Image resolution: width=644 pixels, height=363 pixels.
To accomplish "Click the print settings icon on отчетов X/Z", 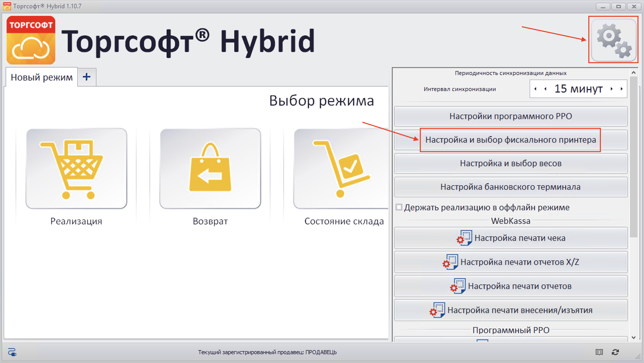I will click(450, 262).
